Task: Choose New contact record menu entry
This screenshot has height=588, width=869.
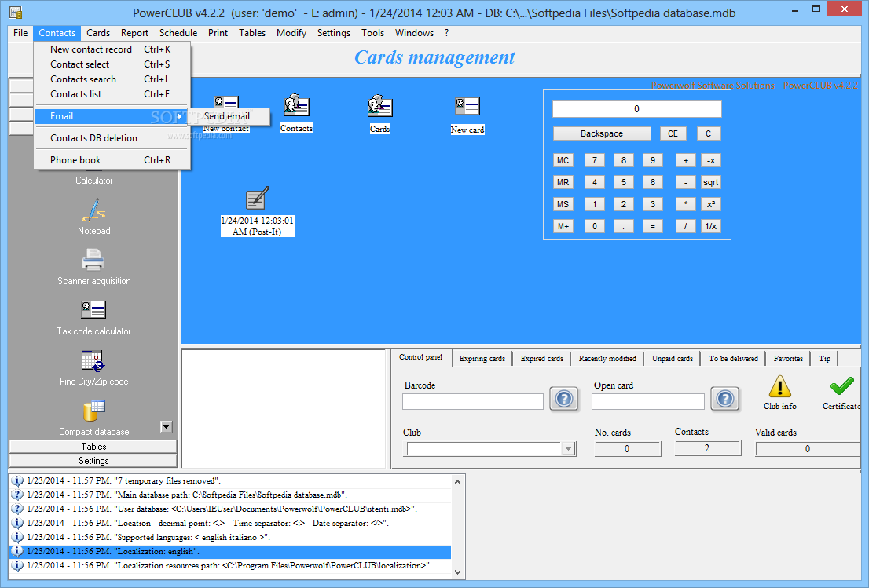Action: click(x=112, y=49)
